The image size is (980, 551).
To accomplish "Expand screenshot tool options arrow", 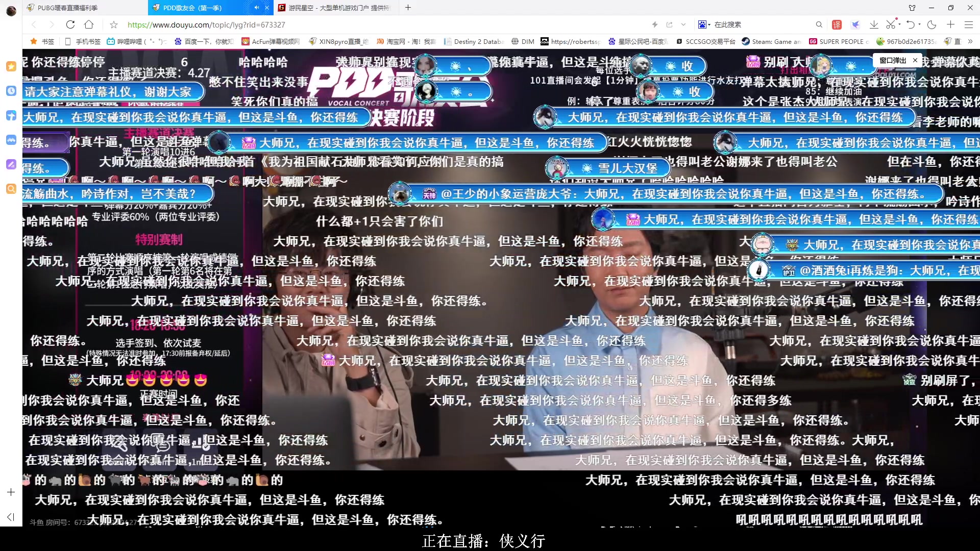I will pyautogui.click(x=899, y=24).
